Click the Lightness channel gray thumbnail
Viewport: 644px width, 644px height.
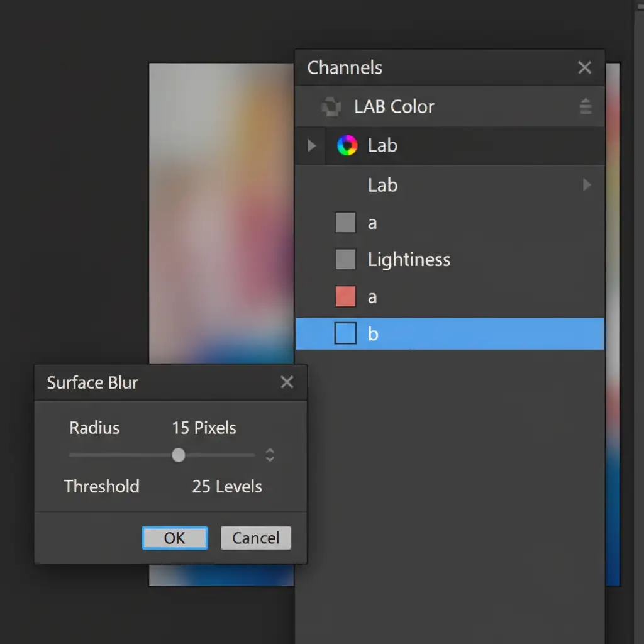(345, 259)
